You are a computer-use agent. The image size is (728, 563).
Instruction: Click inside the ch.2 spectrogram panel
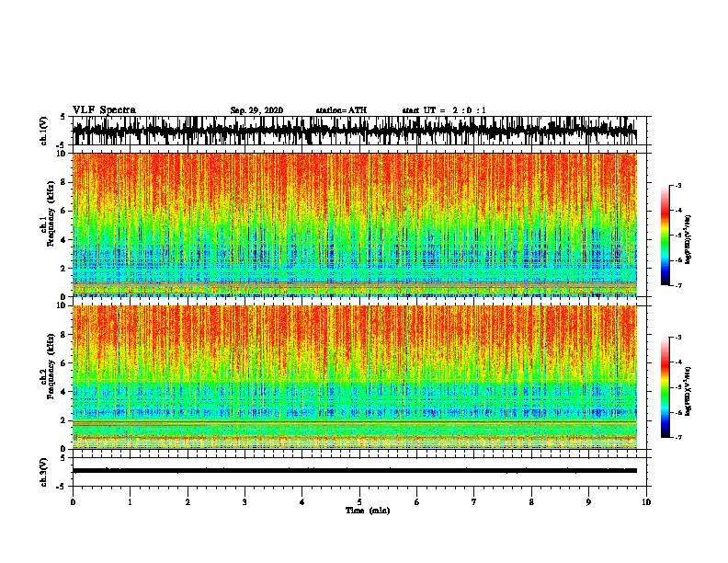tap(359, 377)
